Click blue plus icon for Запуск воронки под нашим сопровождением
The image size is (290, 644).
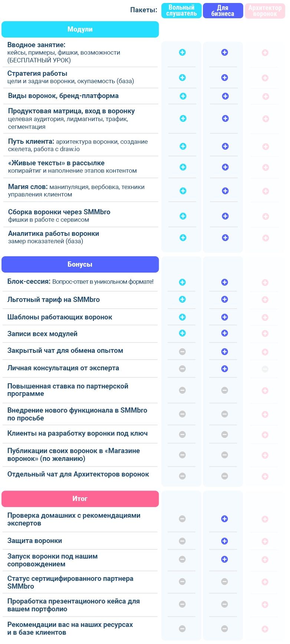click(x=224, y=559)
